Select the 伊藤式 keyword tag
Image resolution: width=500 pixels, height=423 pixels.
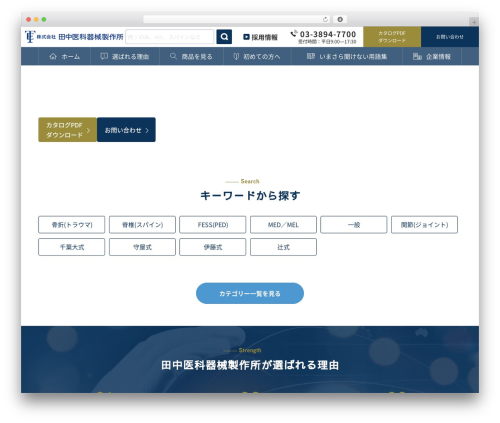click(x=213, y=247)
